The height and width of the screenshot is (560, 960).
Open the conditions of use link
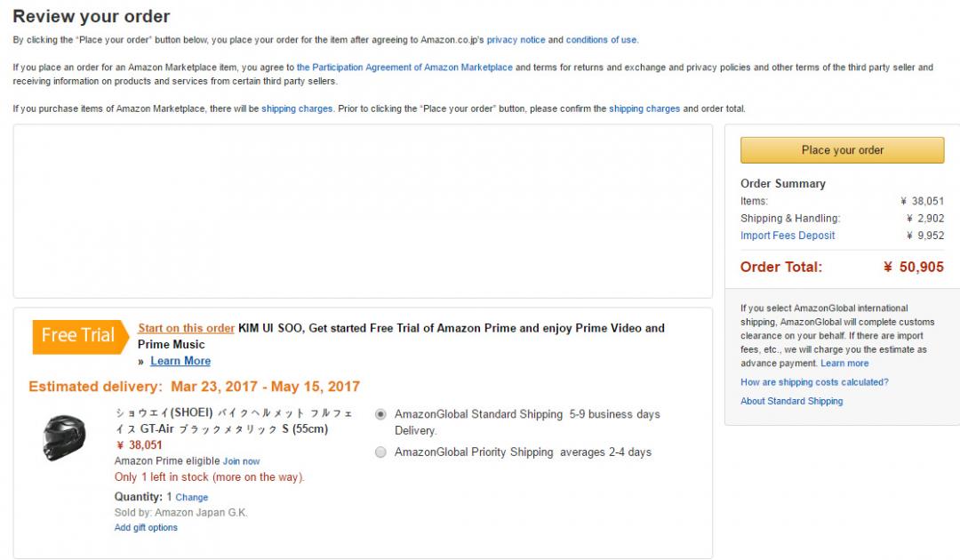(602, 40)
